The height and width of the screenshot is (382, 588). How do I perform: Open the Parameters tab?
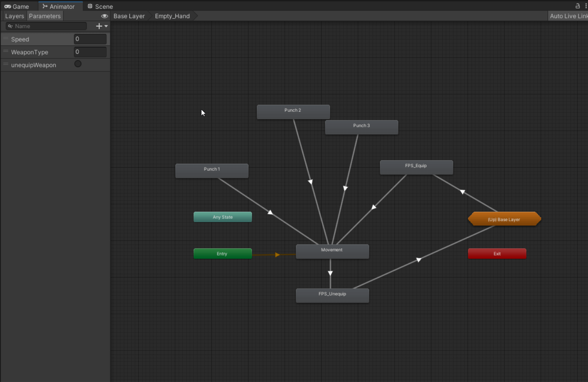click(45, 16)
